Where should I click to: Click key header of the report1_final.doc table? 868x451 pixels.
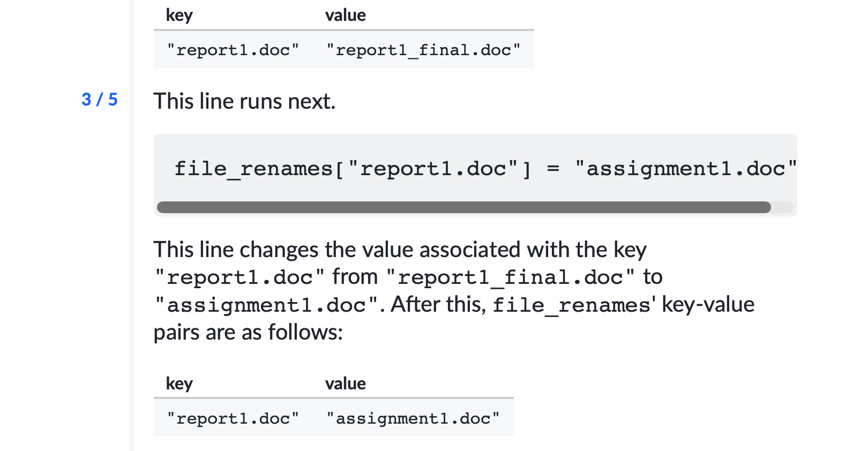click(179, 16)
